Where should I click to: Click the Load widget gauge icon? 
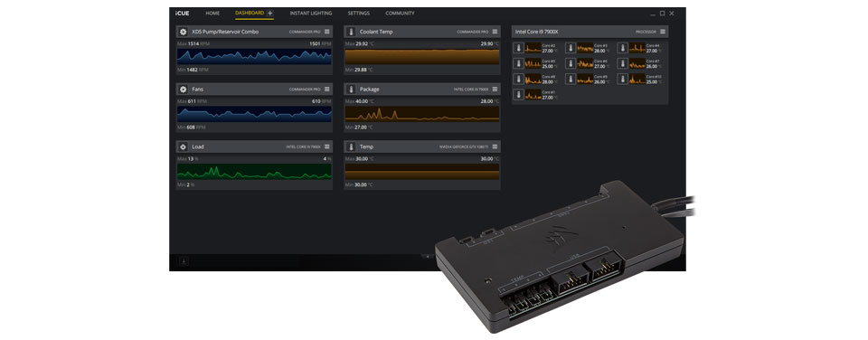(x=184, y=146)
